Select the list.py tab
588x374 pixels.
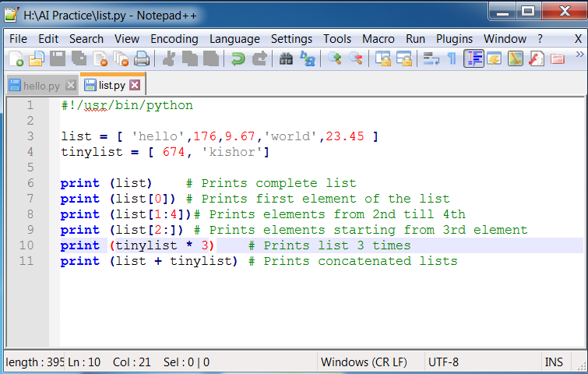[111, 85]
